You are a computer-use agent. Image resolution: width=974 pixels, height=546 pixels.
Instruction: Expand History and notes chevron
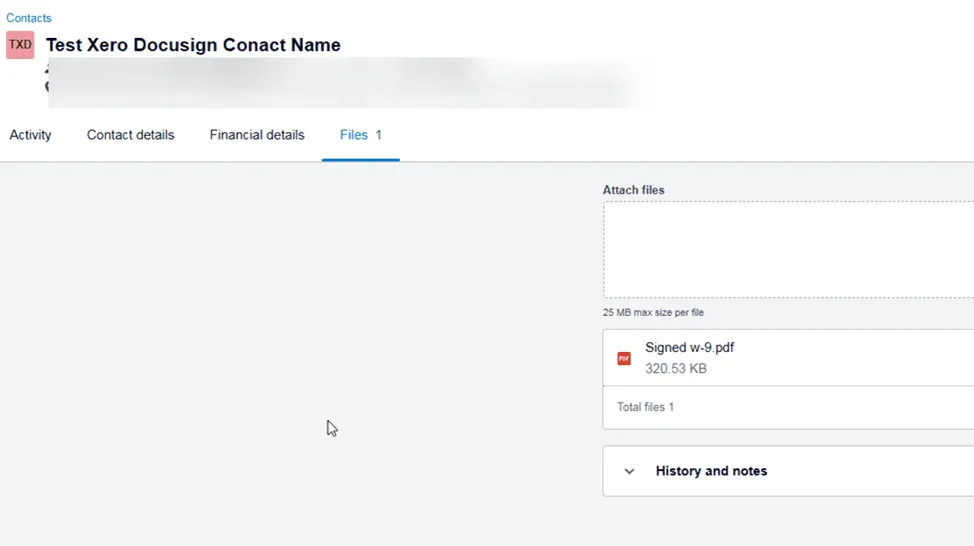point(629,471)
